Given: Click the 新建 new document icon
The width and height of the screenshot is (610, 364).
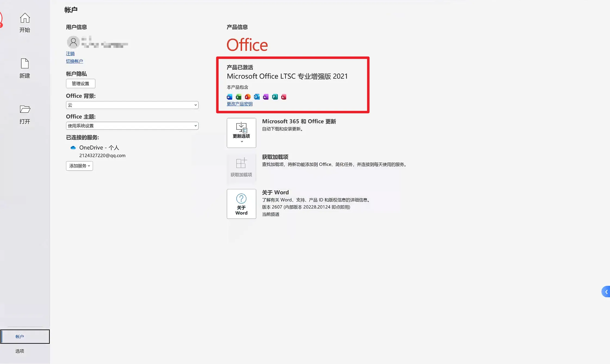Looking at the screenshot, I should (25, 64).
